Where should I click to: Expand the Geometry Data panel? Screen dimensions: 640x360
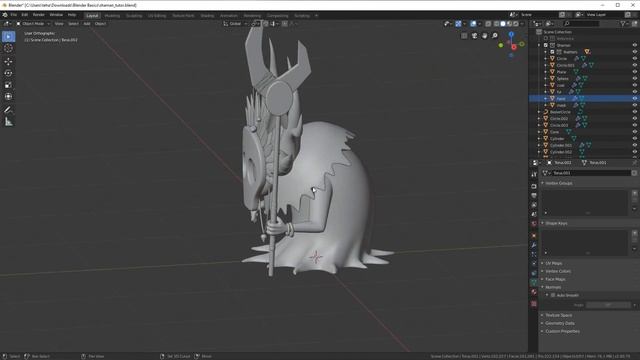coord(560,323)
